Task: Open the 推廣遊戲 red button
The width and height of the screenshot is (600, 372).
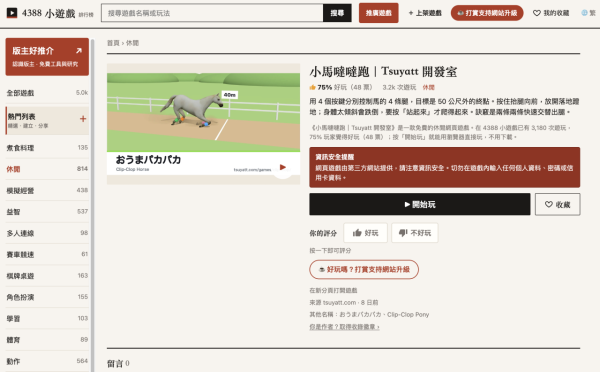Action: (378, 13)
